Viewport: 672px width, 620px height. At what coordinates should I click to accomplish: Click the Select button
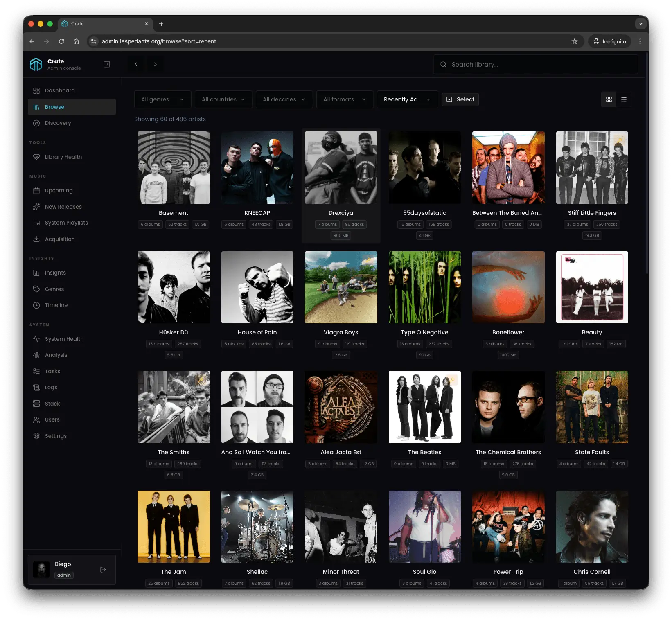click(x=460, y=99)
